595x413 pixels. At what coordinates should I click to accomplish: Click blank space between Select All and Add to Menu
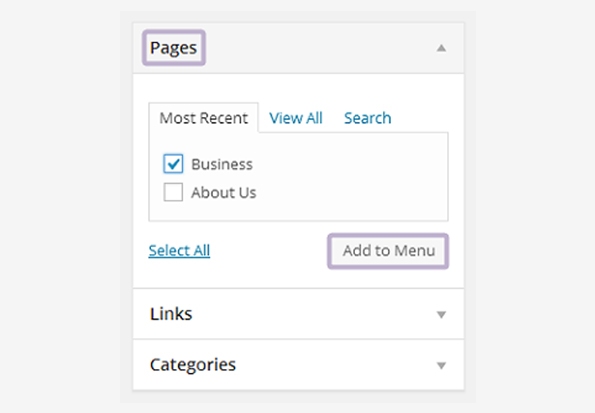[x=269, y=251]
